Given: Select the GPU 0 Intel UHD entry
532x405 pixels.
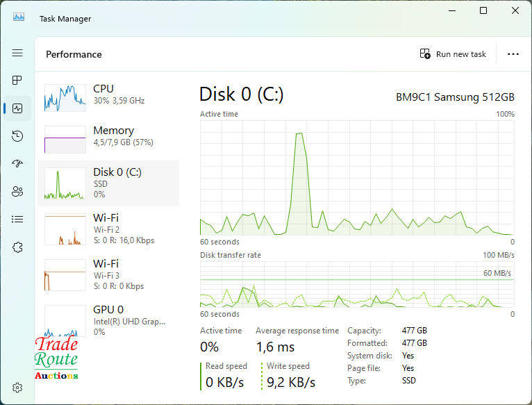Looking at the screenshot, I should tap(108, 320).
